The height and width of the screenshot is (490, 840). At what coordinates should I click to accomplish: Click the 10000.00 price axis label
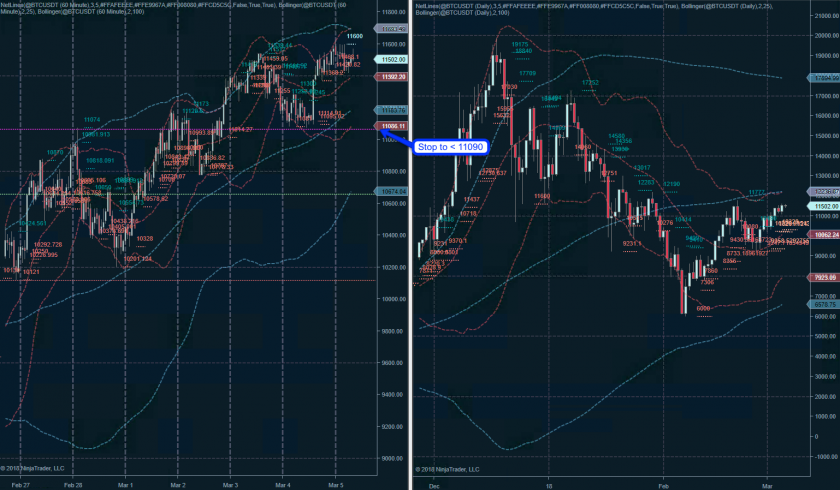coord(393,299)
